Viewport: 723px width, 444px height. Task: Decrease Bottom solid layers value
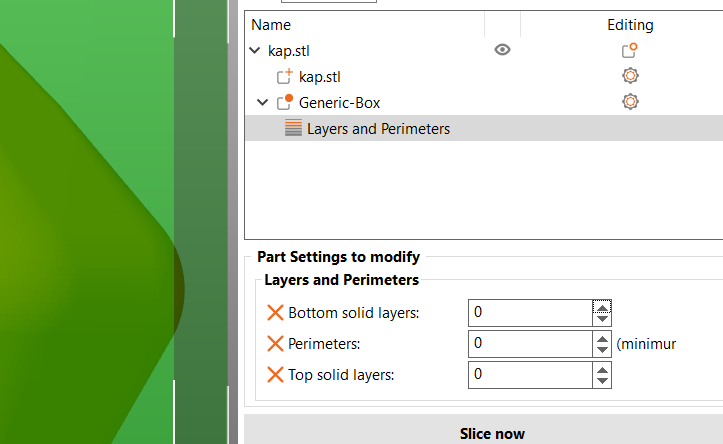(602, 319)
